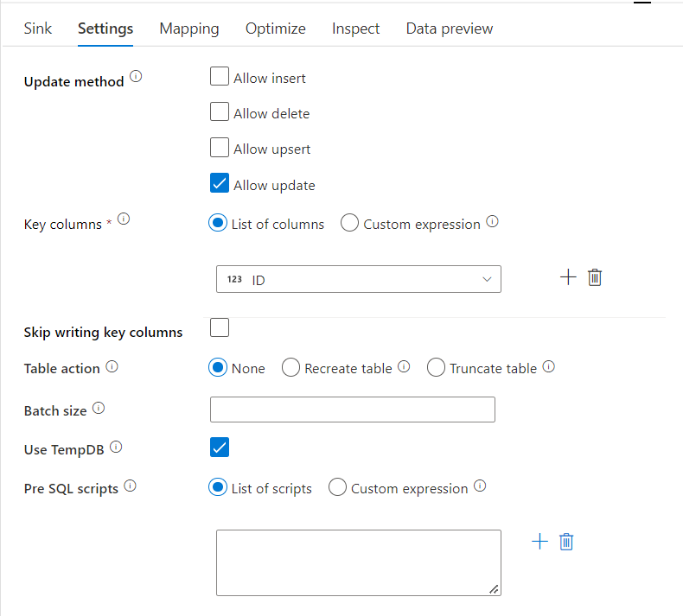Viewport: 683px width, 616px height.
Task: Add a new Pre SQL script
Action: click(539, 542)
